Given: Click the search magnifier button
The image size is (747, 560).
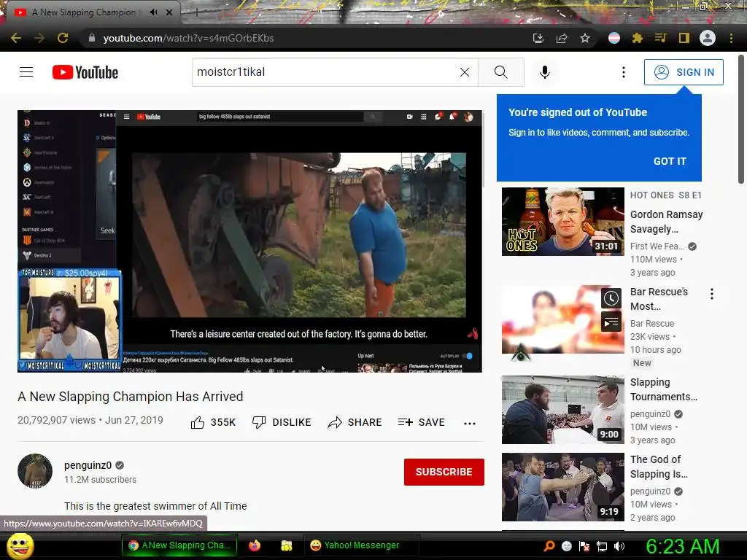Looking at the screenshot, I should [500, 72].
